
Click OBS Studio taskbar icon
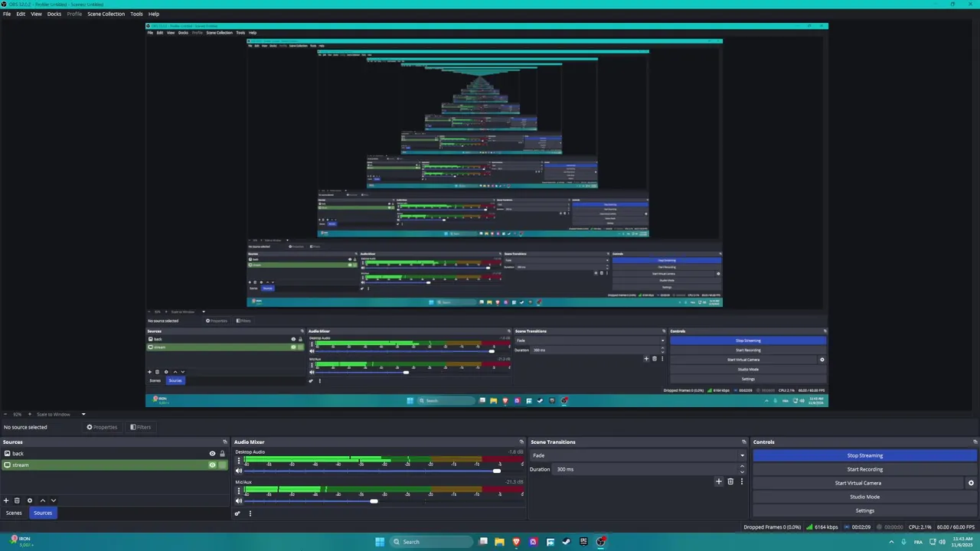pos(601,542)
